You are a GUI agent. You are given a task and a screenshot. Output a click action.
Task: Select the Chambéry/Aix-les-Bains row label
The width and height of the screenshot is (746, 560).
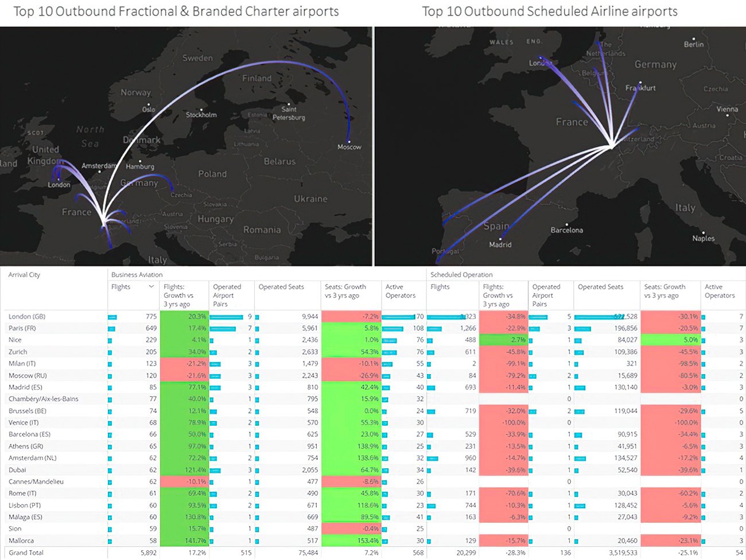point(44,399)
